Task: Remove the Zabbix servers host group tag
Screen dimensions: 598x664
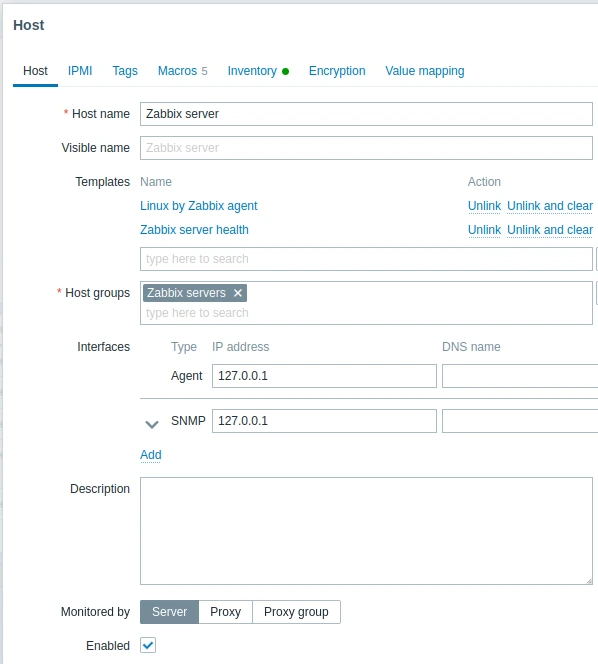Action: coord(238,293)
